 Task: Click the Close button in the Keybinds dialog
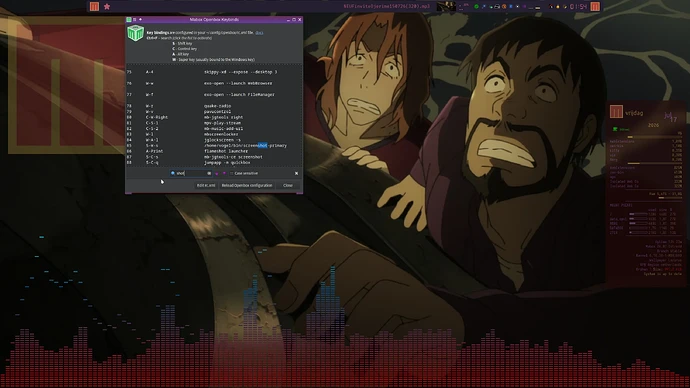(288, 185)
